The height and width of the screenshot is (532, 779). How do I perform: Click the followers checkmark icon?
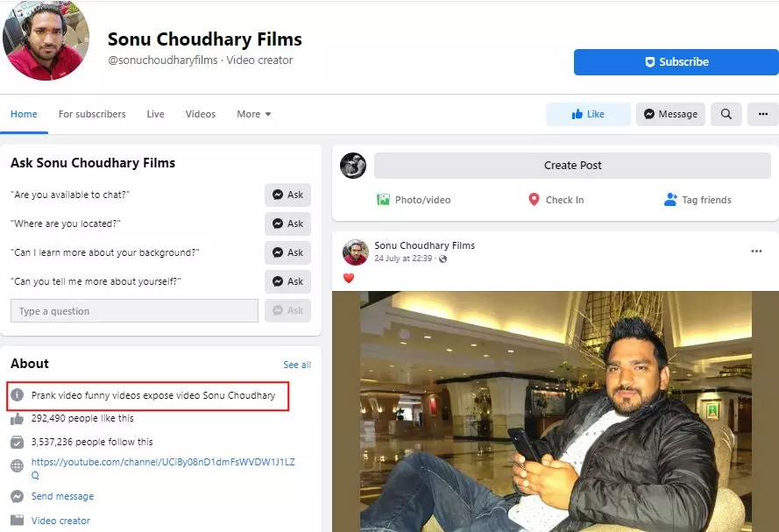(17, 442)
